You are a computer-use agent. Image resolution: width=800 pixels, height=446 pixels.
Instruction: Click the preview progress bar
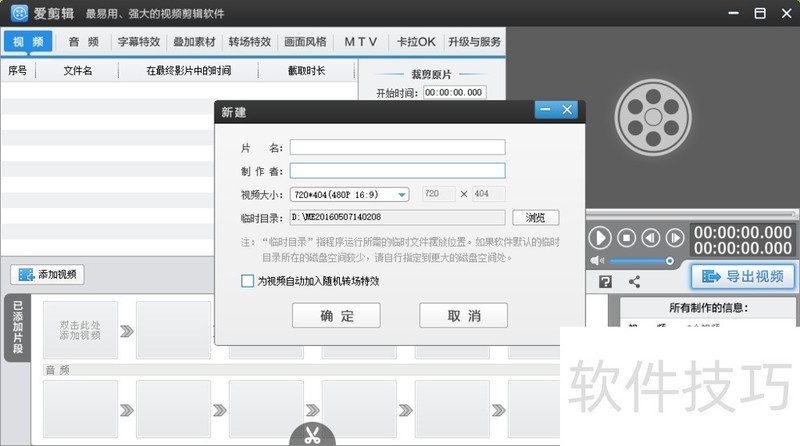(691, 214)
